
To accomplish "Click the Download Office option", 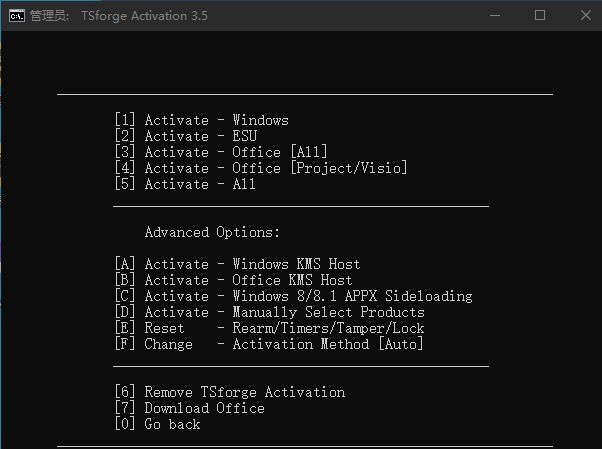I will (190, 408).
